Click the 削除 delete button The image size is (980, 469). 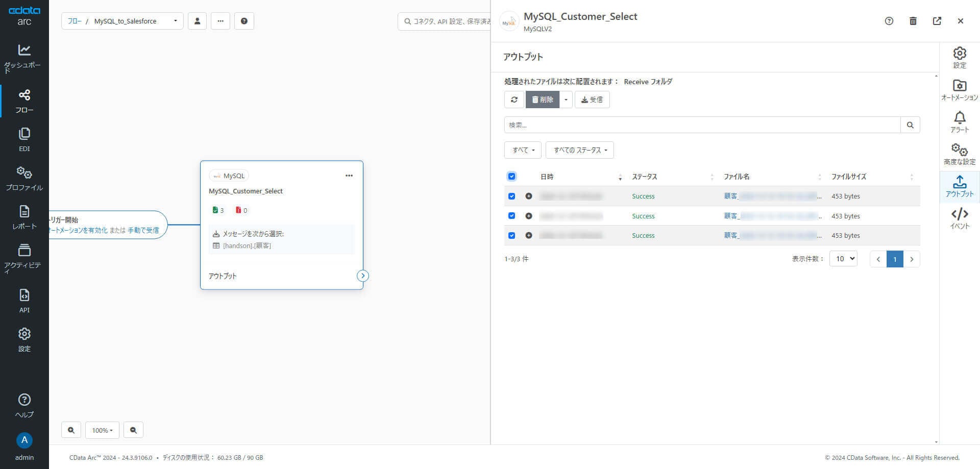point(543,100)
